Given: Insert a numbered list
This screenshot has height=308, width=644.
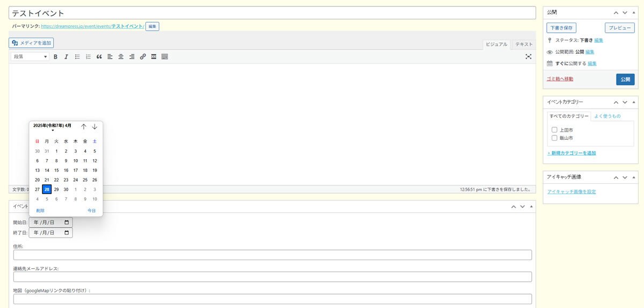Looking at the screenshot, I should click(x=88, y=56).
